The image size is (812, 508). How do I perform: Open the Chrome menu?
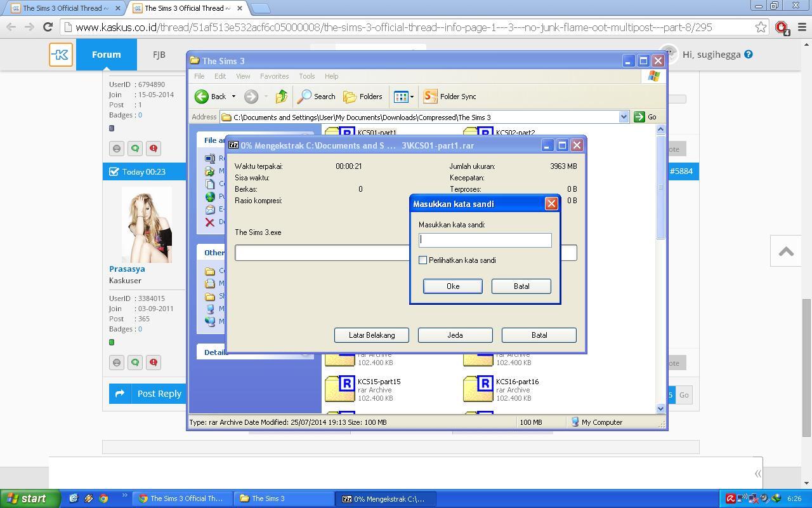(x=802, y=27)
